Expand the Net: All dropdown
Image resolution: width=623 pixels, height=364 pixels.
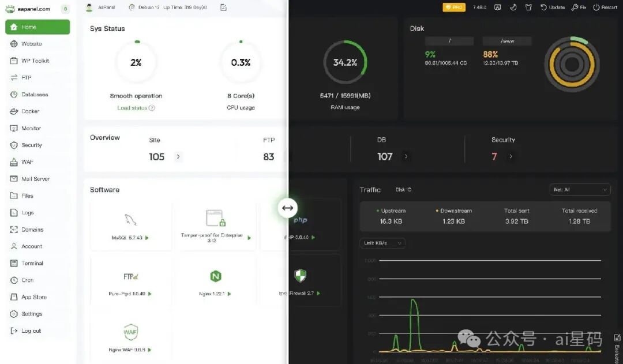(580, 190)
